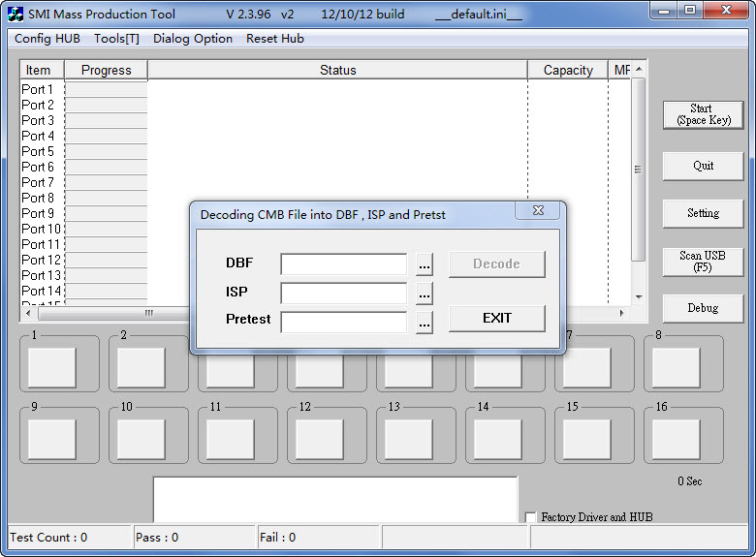Click the Start (Space Key) button
Viewport: 756px width, 557px height.
pos(703,114)
